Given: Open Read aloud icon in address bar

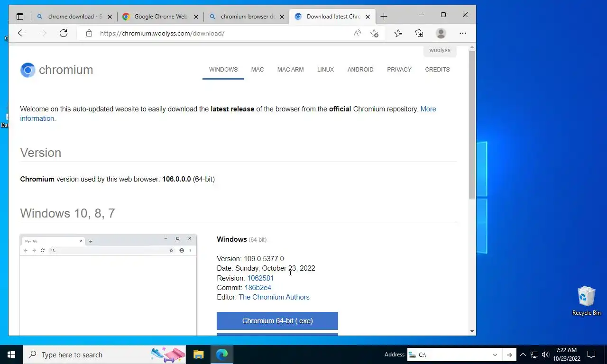Looking at the screenshot, I should (357, 33).
